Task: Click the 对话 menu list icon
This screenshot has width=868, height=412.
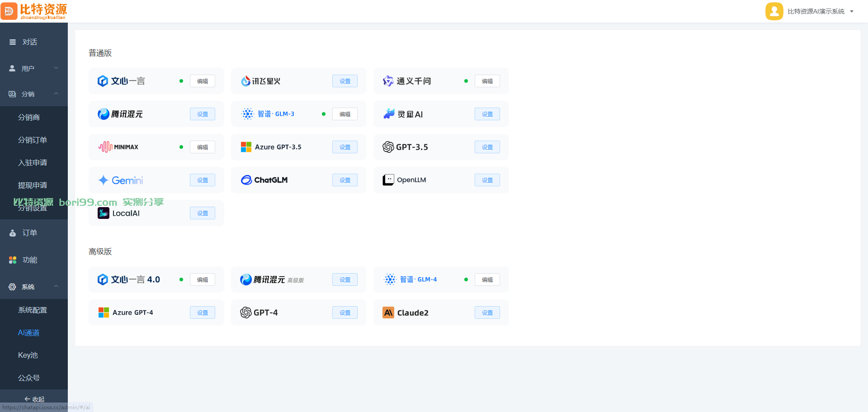Action: click(13, 42)
